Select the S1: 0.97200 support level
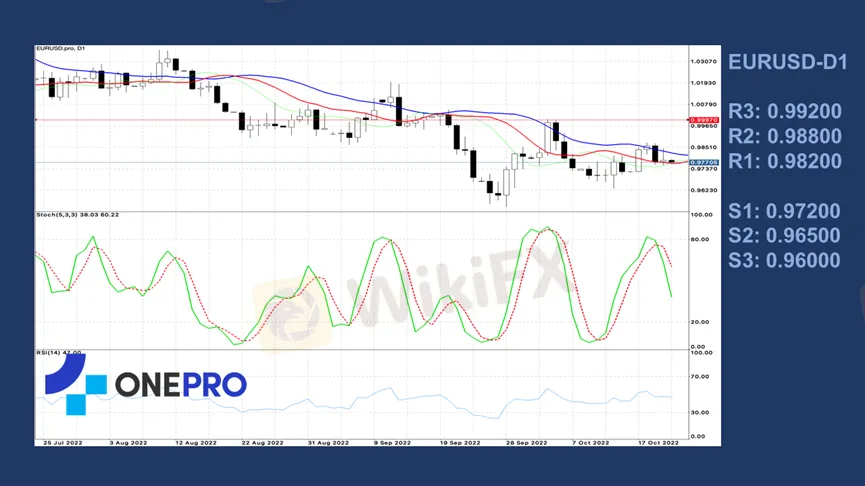The width and height of the screenshot is (865, 486). [784, 211]
